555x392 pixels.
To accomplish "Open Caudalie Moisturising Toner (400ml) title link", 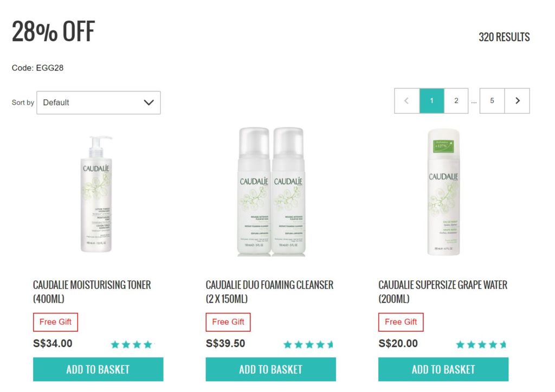I will tap(92, 292).
